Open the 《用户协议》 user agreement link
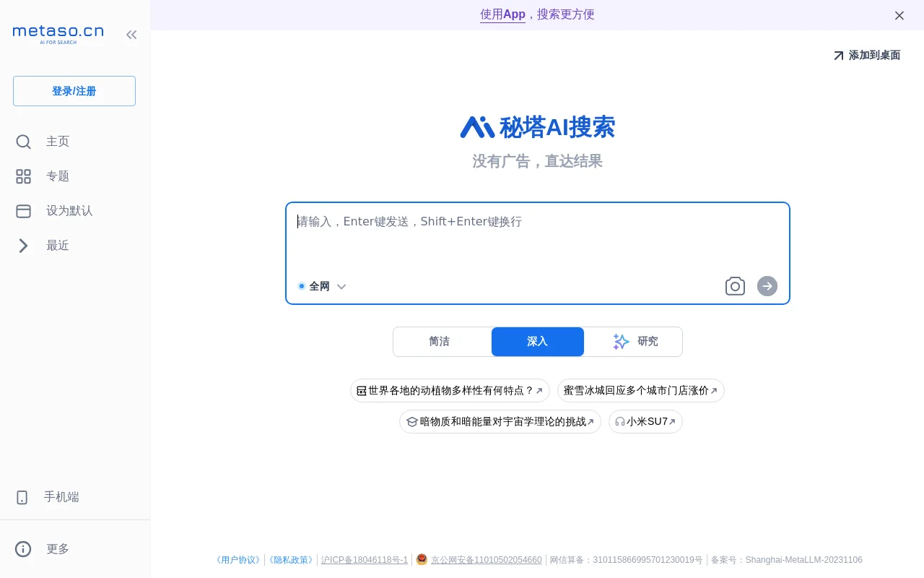This screenshot has height=578, width=924. coord(237,559)
